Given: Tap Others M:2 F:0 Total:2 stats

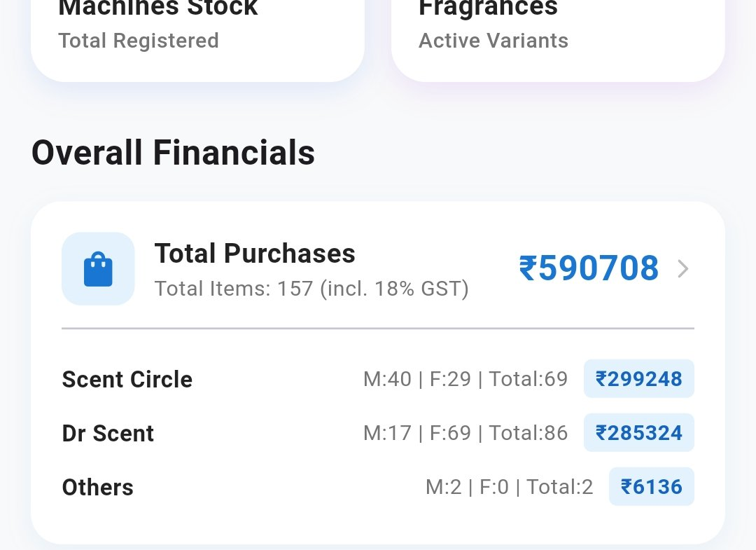Looking at the screenshot, I should (x=509, y=487).
